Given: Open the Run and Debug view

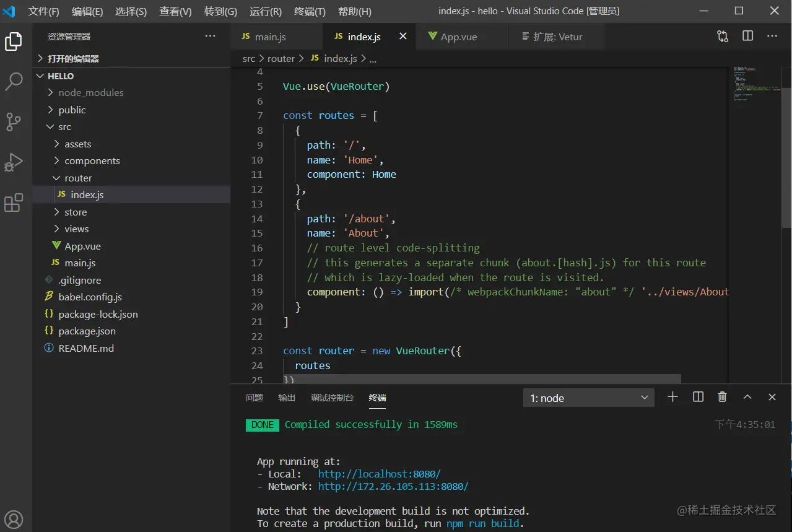Looking at the screenshot, I should pos(14,162).
